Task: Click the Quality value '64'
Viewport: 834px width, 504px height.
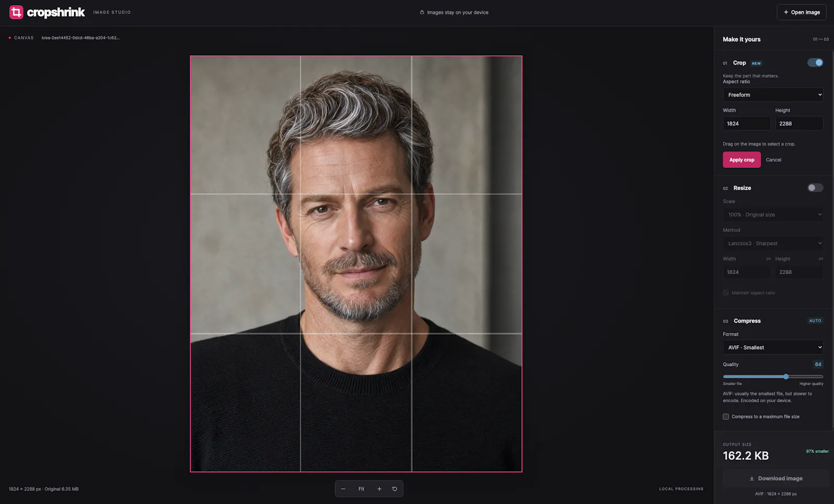Action: point(818,364)
